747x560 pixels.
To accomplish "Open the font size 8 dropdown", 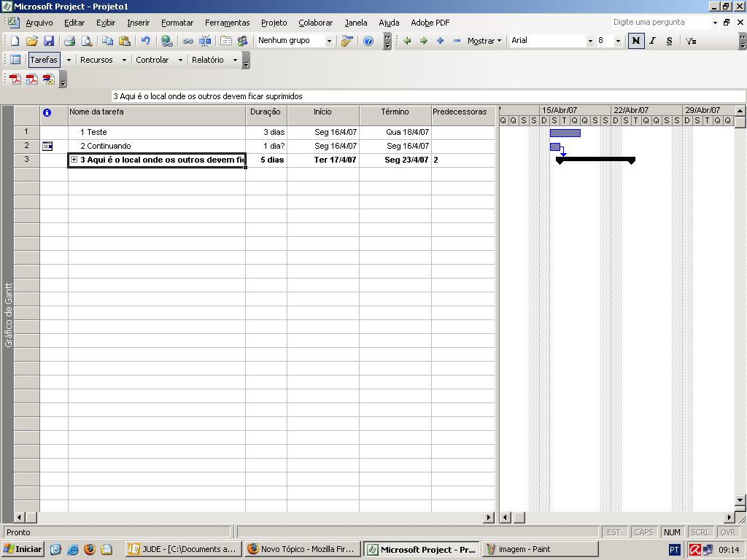I will 618,41.
